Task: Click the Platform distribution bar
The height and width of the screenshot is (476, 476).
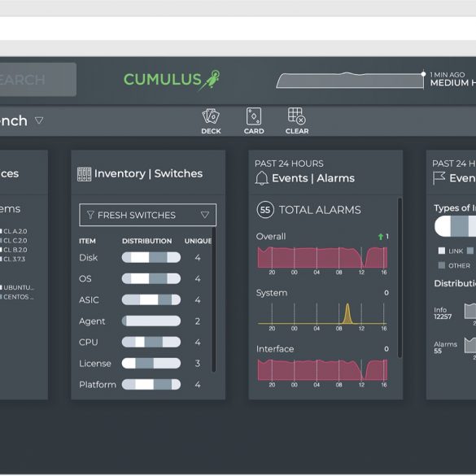Action: coord(151,385)
